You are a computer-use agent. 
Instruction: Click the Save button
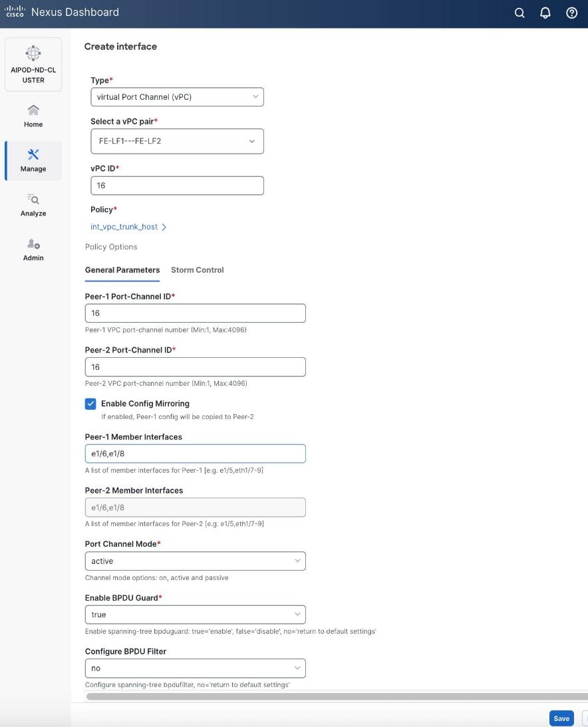(x=561, y=718)
